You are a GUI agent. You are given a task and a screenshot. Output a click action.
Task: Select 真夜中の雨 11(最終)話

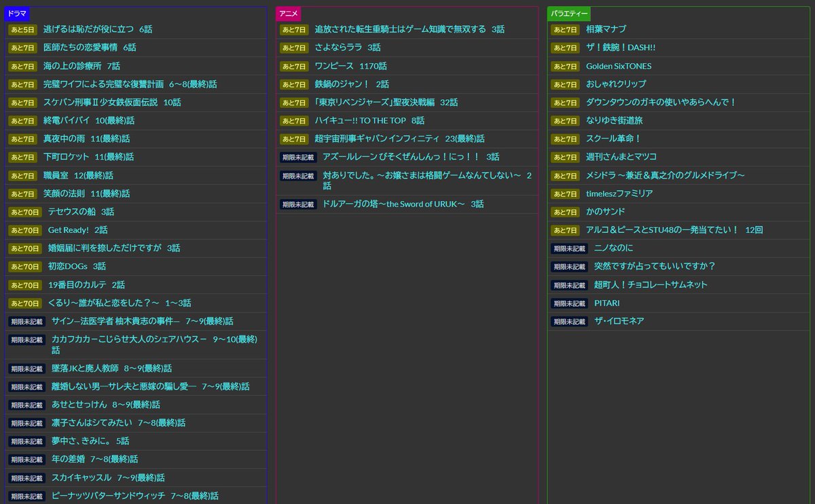click(87, 139)
